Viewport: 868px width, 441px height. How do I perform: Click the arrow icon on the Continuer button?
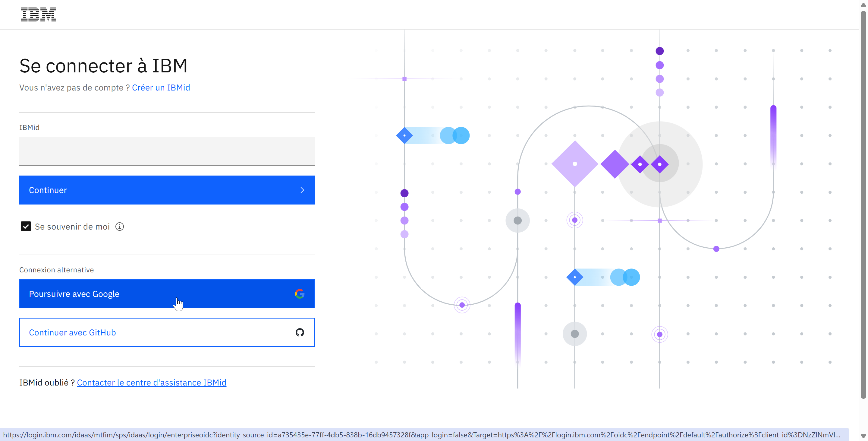300,190
